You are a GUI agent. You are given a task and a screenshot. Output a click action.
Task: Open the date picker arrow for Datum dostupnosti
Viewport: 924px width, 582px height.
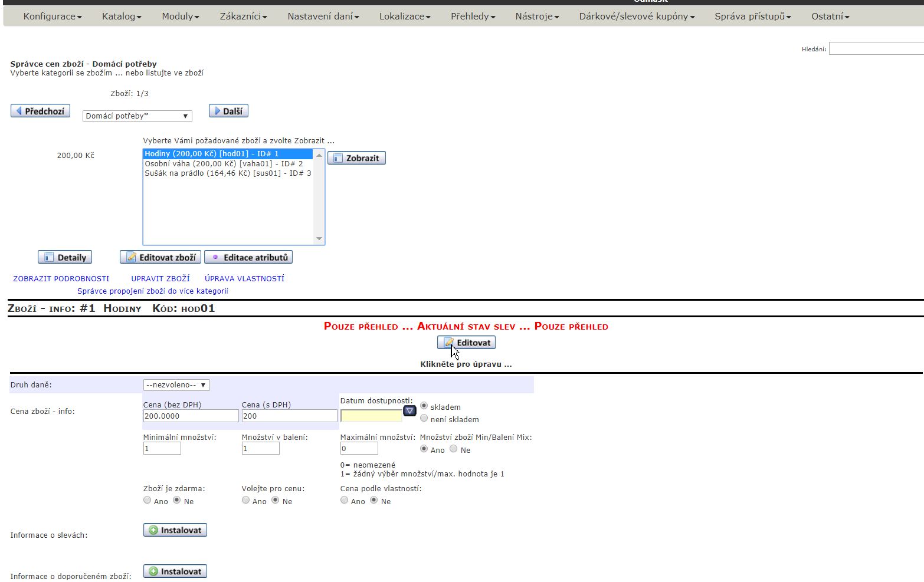click(x=409, y=410)
